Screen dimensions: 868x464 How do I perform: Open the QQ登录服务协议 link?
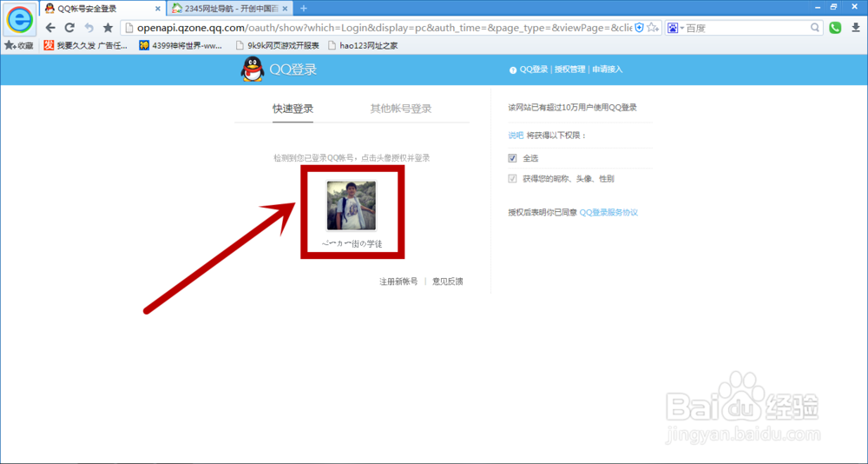pos(609,212)
